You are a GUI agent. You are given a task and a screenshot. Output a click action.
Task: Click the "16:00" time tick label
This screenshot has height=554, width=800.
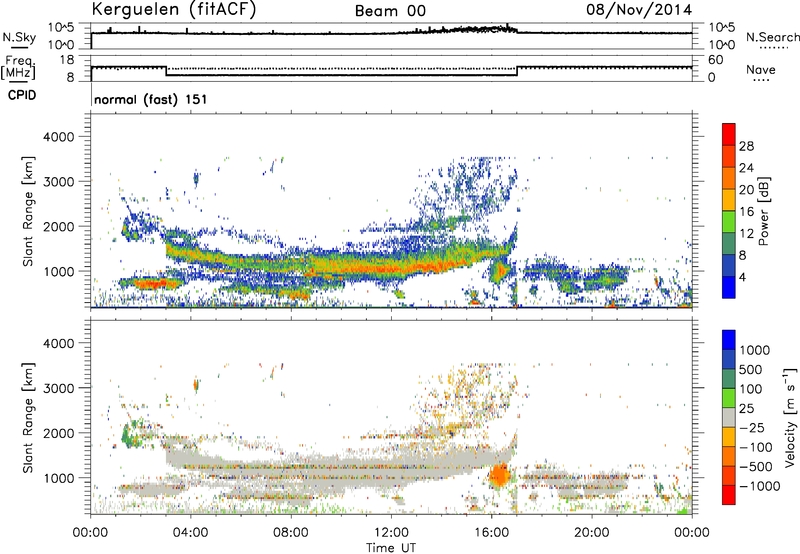[491, 533]
